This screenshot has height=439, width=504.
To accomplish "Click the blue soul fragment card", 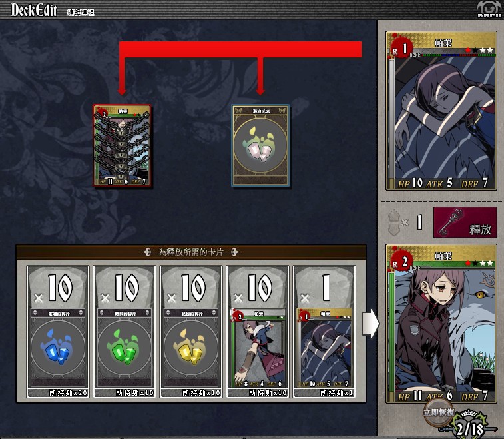I will 58,332.
